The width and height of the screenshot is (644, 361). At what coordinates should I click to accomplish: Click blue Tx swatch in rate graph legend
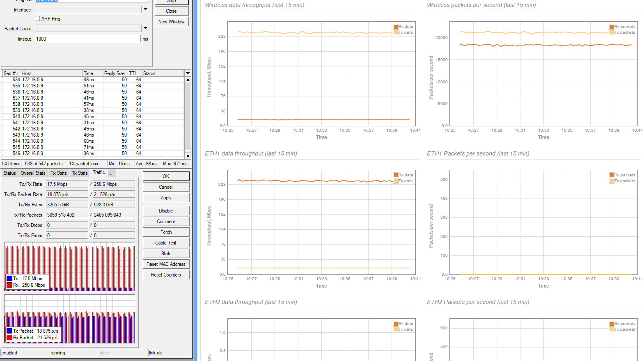point(9,279)
